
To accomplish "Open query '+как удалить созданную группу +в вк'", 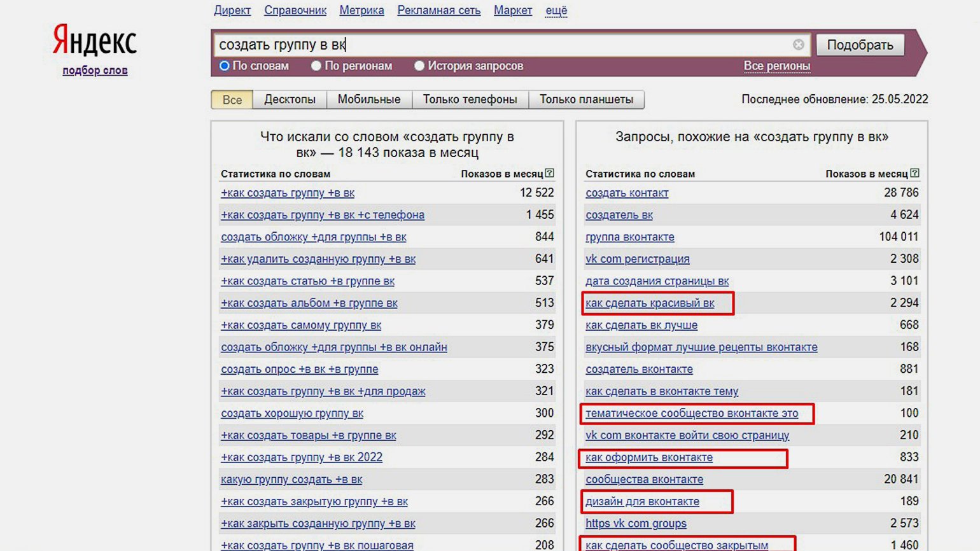I will pyautogui.click(x=318, y=259).
